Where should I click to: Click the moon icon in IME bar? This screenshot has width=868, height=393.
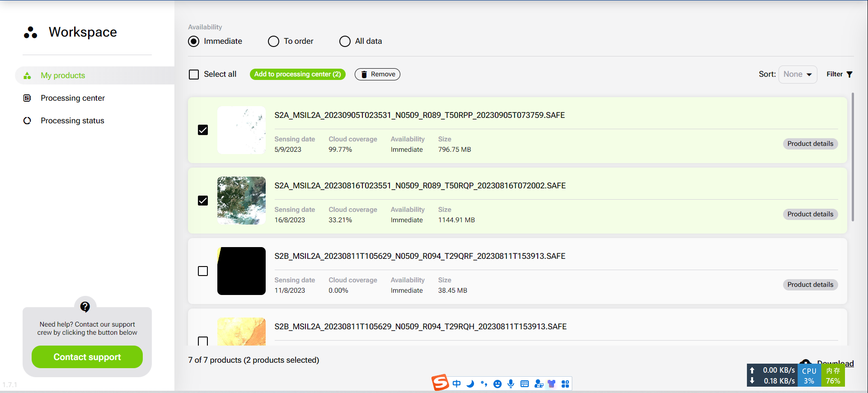(x=470, y=384)
